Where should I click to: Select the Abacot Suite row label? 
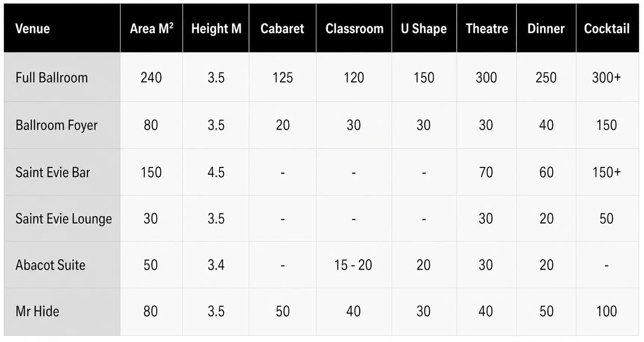click(51, 265)
